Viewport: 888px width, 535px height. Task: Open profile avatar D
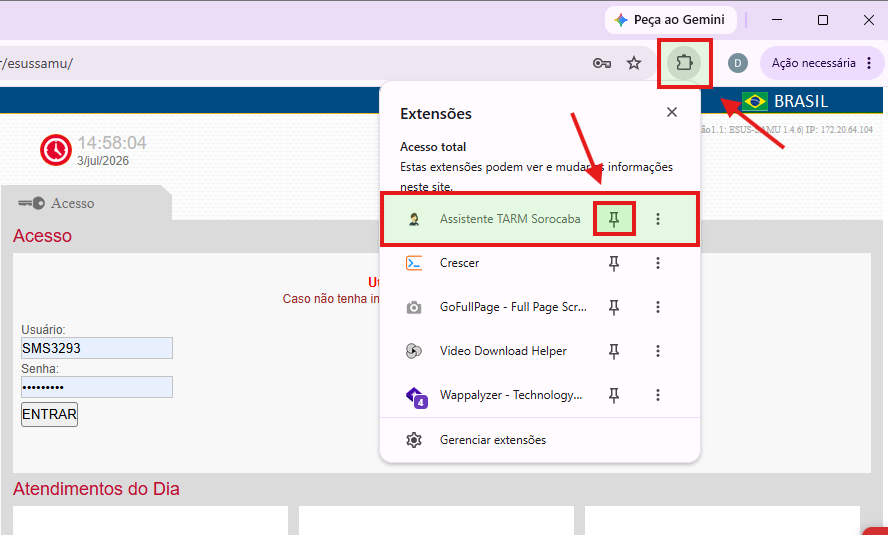(x=737, y=63)
